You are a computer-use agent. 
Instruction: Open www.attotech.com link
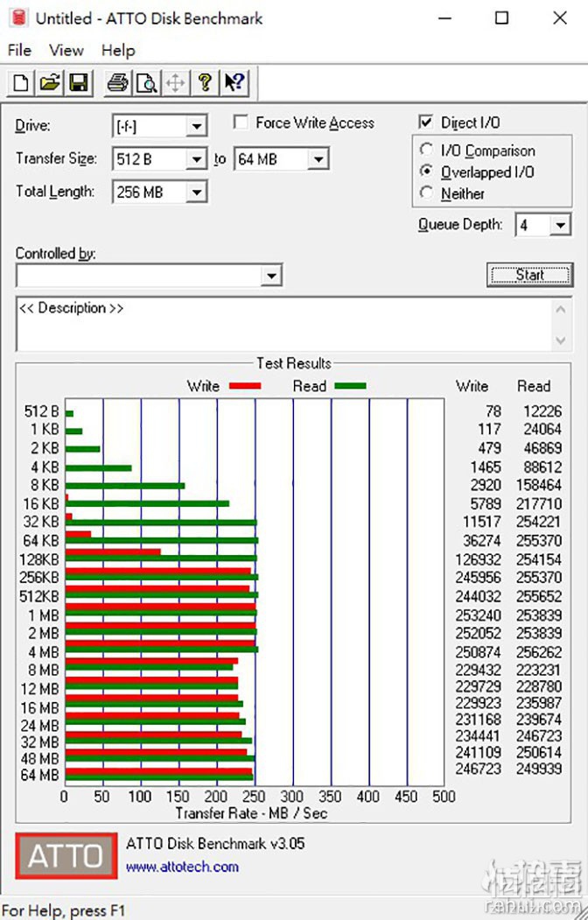[182, 867]
